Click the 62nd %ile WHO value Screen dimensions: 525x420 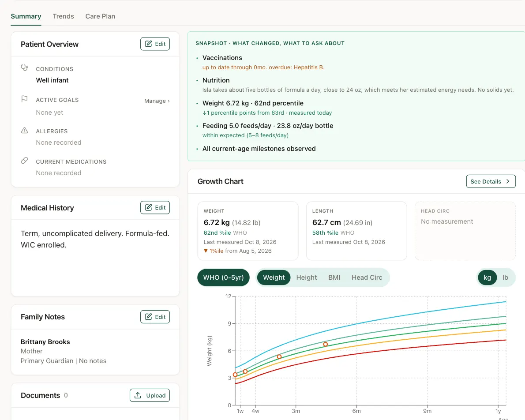coord(225,232)
